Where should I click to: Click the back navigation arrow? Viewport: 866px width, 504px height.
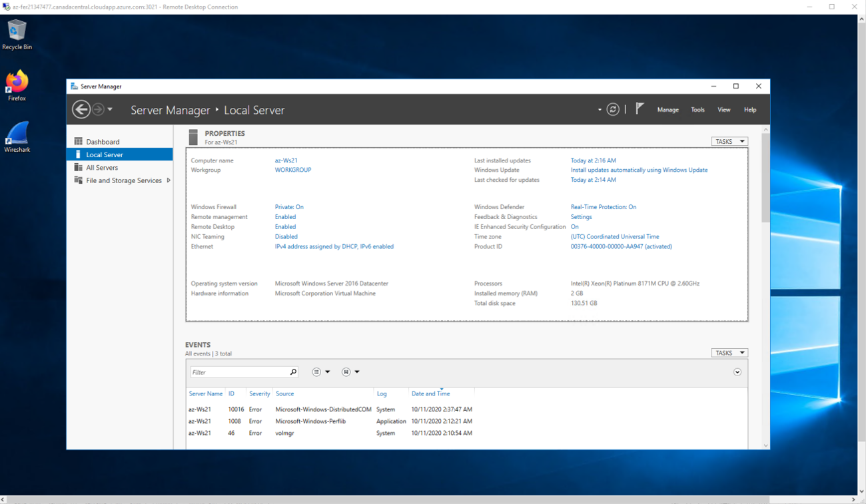coord(80,109)
